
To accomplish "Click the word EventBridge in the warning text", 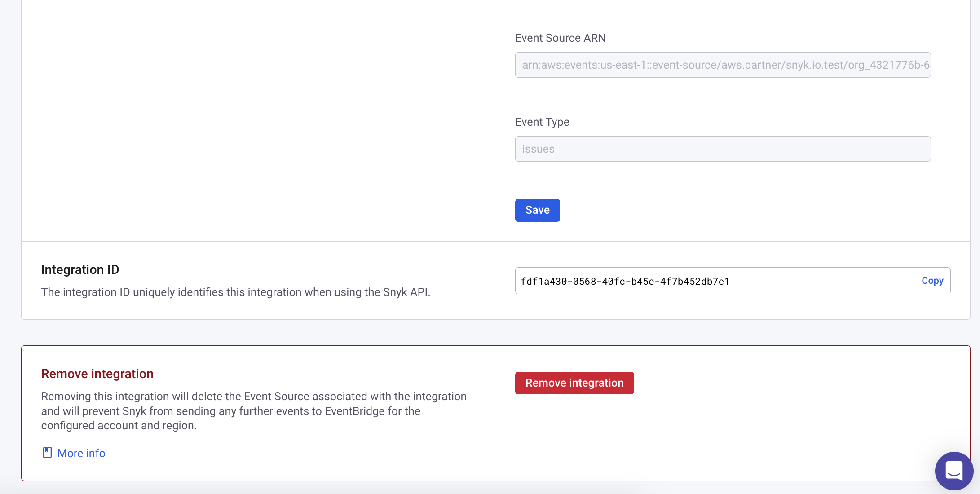I will coord(355,411).
